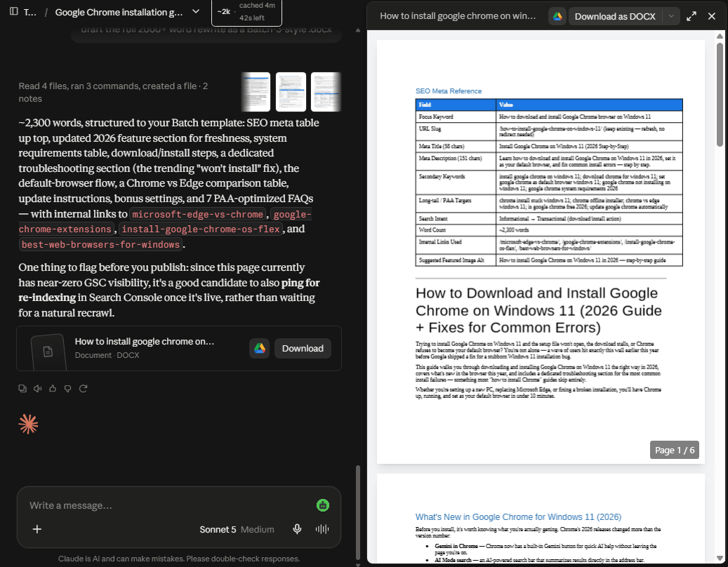Close the document preview panel
Viewport: 728px width, 567px height.
[712, 16]
